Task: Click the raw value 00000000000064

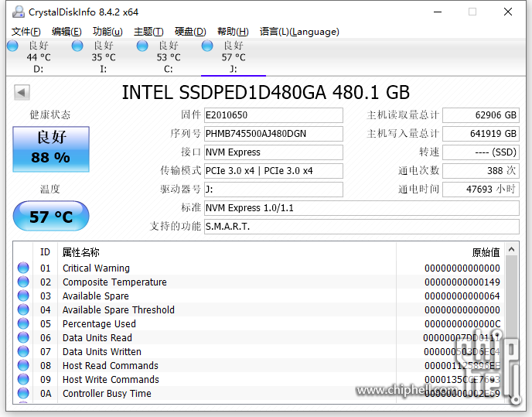Action: pyautogui.click(x=462, y=296)
